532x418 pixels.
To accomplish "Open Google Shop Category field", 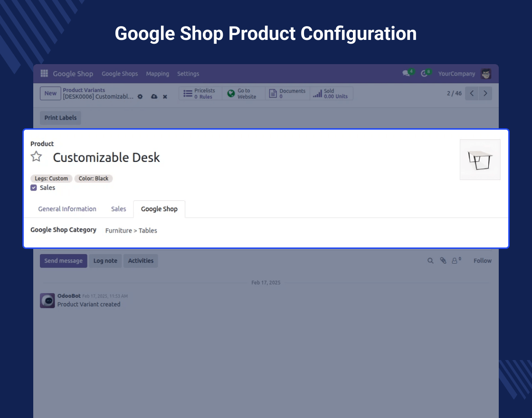I will (131, 230).
